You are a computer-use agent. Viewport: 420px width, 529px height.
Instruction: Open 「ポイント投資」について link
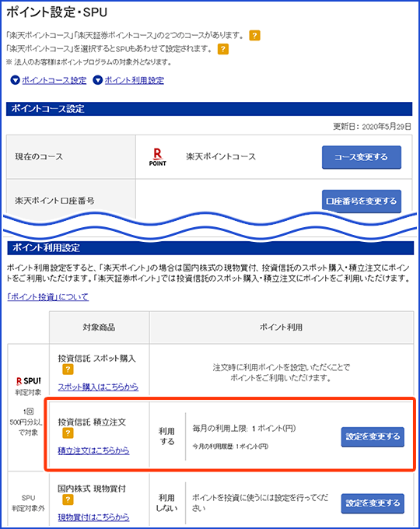click(x=48, y=297)
